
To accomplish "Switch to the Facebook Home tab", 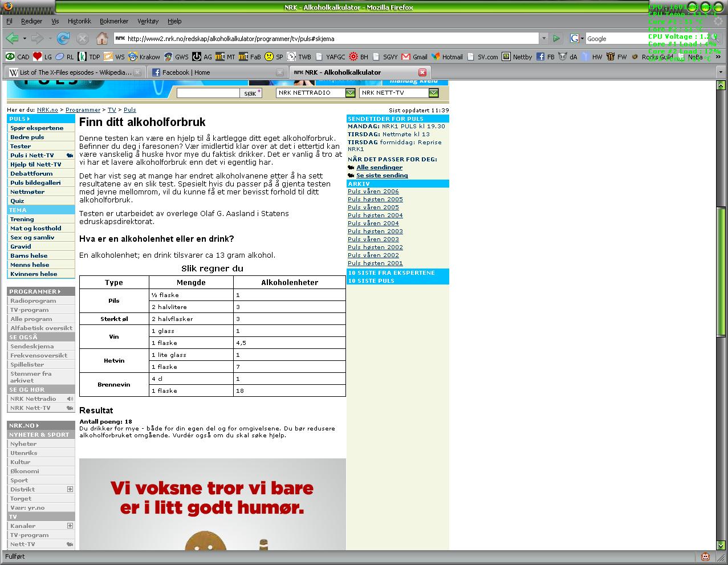I will (217, 72).
